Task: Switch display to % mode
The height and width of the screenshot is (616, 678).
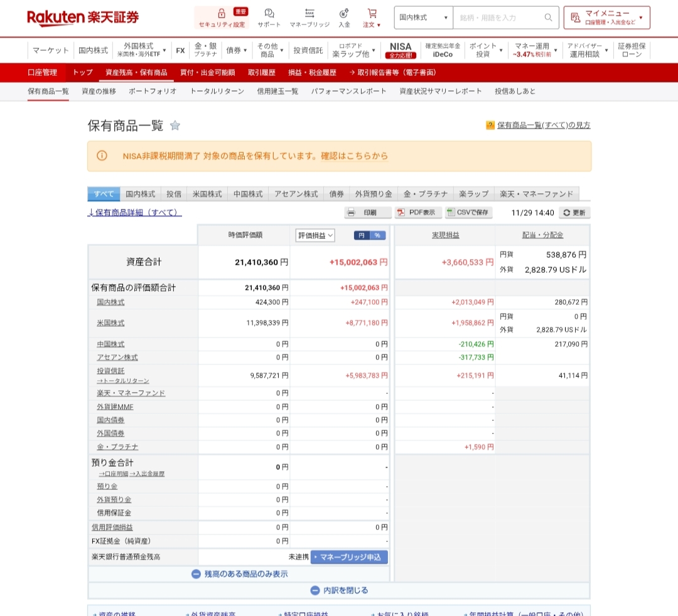Action: (x=376, y=236)
